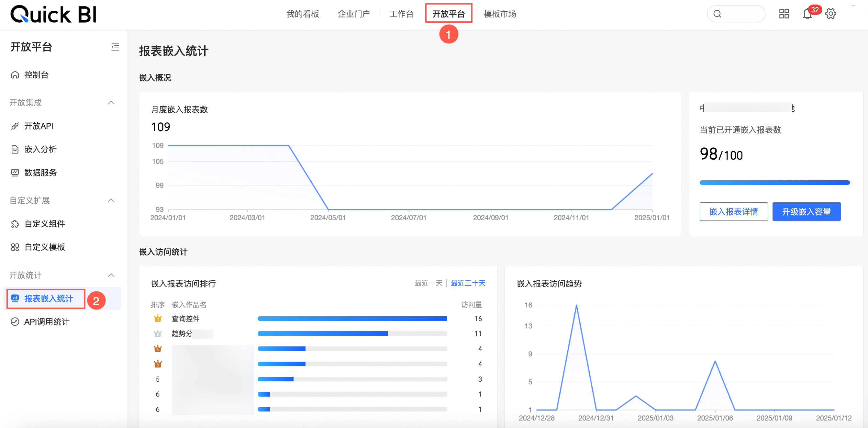The width and height of the screenshot is (868, 428).
Task: Open the 模板市场 tab
Action: (500, 14)
